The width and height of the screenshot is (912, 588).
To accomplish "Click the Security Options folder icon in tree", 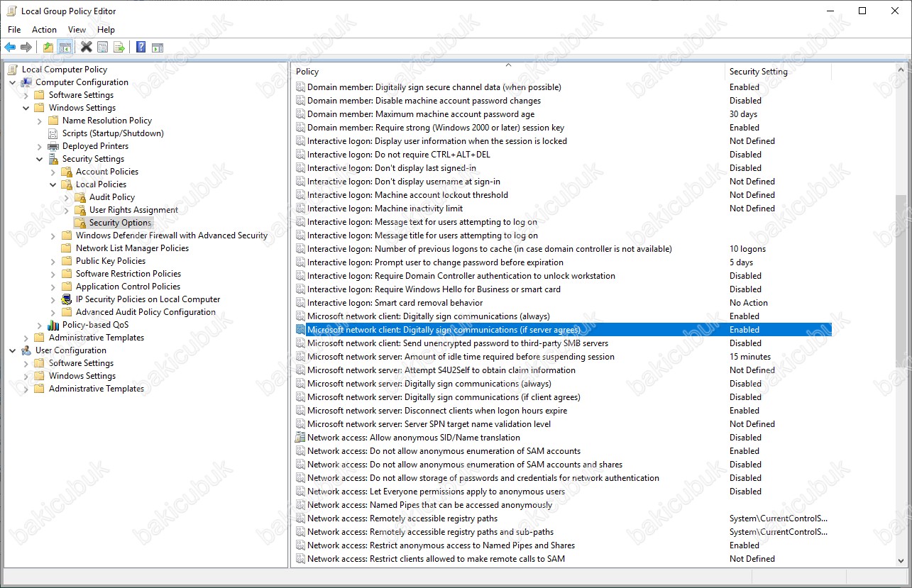I will (80, 223).
